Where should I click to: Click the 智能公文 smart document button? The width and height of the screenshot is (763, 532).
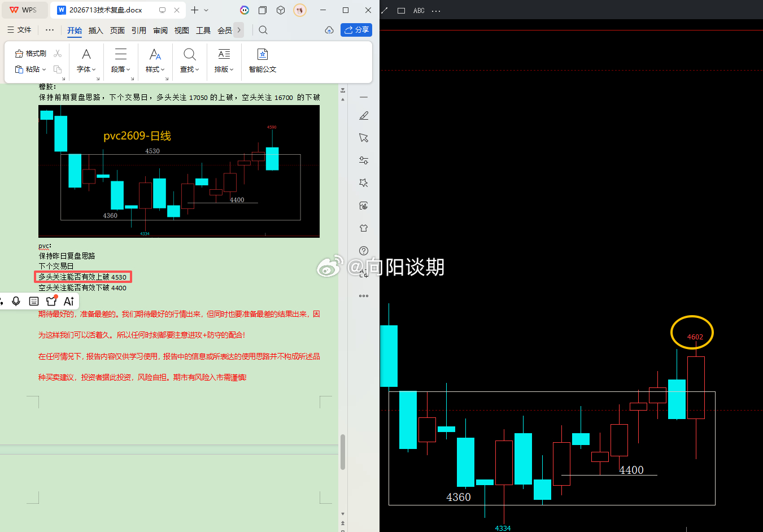(x=263, y=60)
